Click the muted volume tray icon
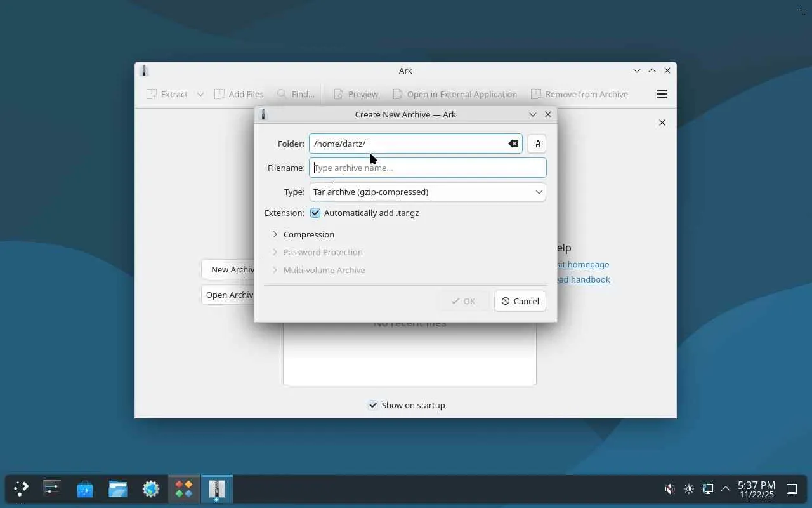Screen dimensions: 812x508 669,489
